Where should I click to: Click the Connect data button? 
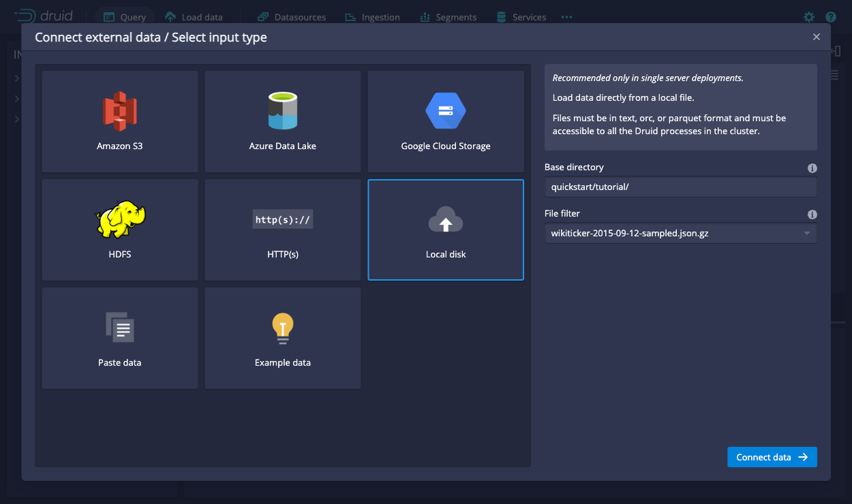(x=772, y=457)
